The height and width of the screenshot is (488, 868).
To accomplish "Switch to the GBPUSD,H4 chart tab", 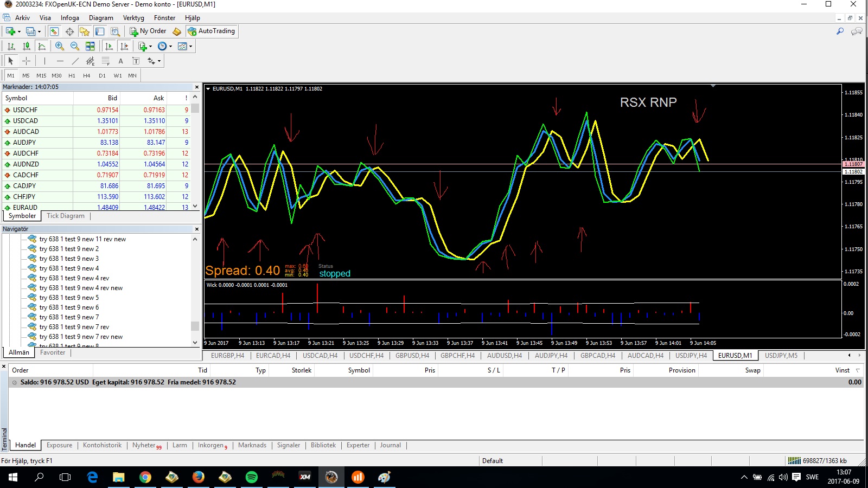I will click(x=412, y=356).
